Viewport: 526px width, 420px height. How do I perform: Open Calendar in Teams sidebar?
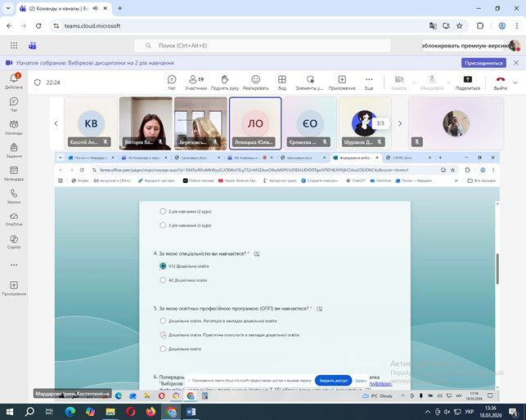click(14, 172)
